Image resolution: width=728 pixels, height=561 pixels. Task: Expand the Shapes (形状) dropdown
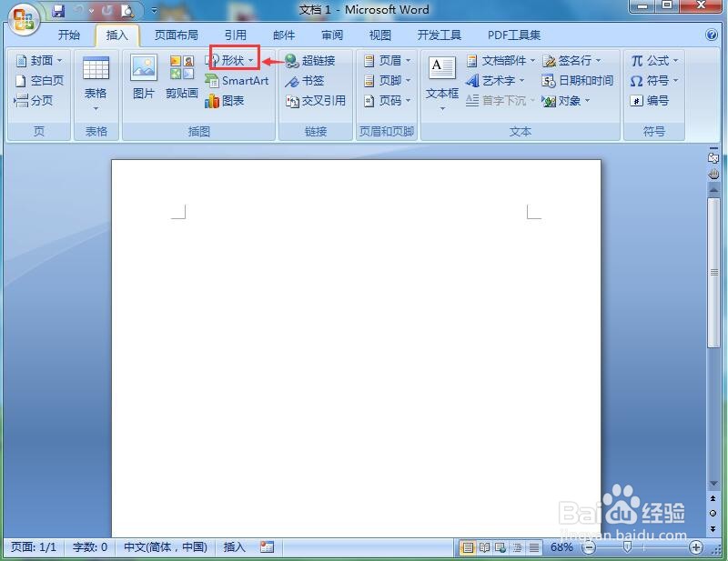point(250,60)
